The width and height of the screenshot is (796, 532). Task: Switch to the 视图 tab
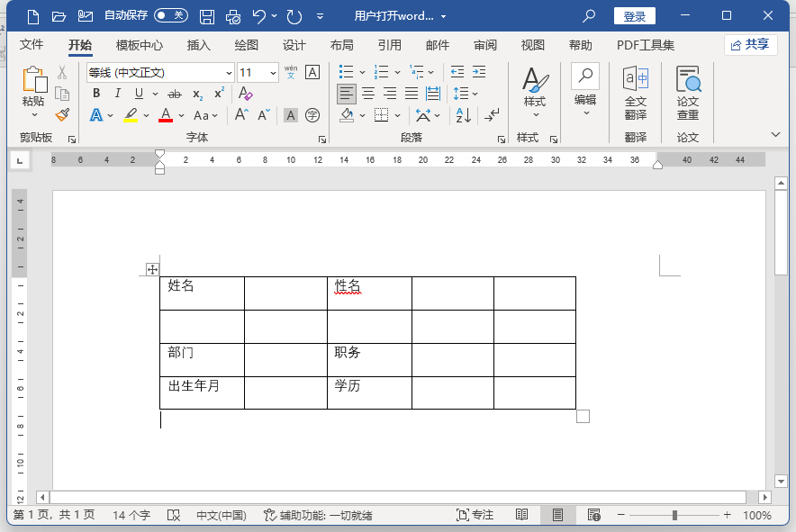532,45
